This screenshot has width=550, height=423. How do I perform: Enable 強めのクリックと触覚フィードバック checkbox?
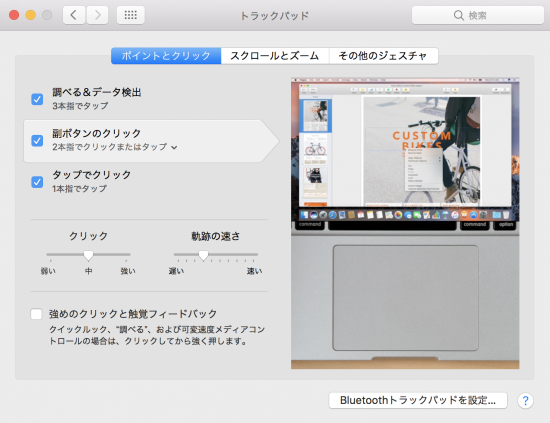[x=36, y=314]
